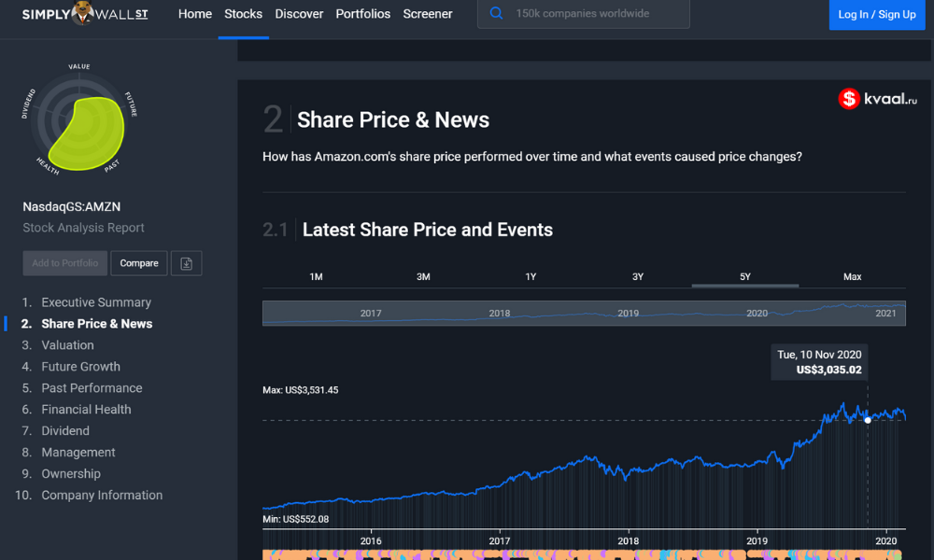This screenshot has height=560, width=934.
Task: Click the Latest Share Price and Events heading
Action: point(428,230)
